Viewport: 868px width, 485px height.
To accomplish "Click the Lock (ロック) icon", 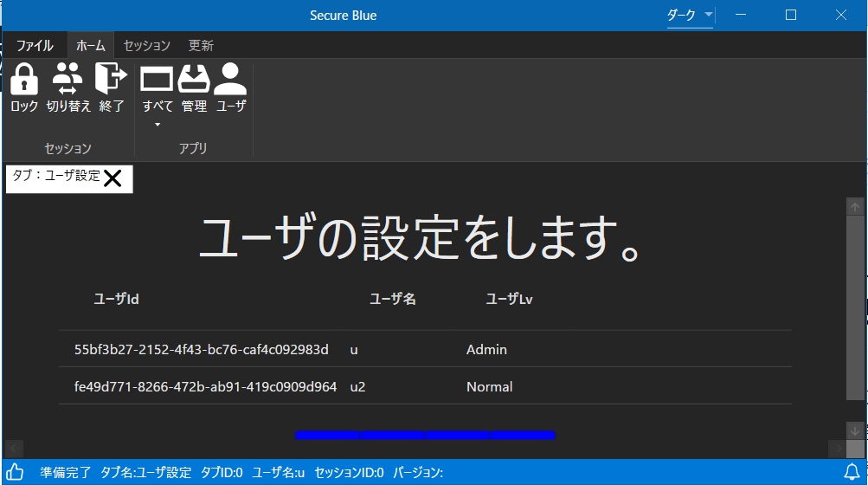I will click(24, 79).
